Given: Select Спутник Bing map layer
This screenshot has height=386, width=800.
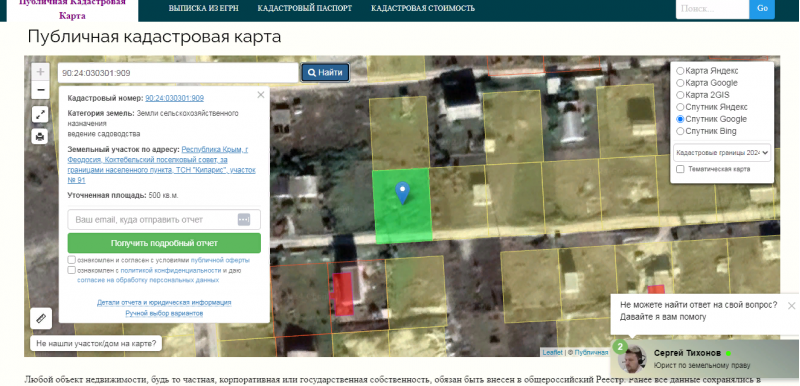Looking at the screenshot, I should tap(680, 131).
